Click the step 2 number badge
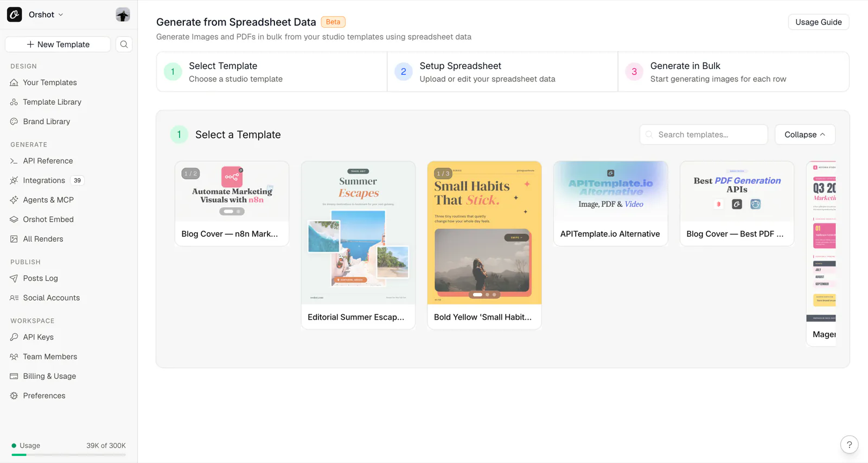 point(404,72)
